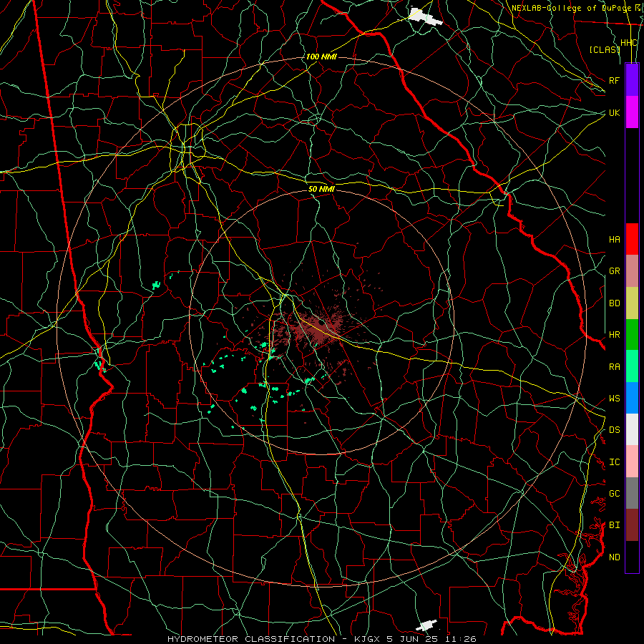The image size is (644, 644).
Task: Click the IC legend label
Action: coord(614,462)
